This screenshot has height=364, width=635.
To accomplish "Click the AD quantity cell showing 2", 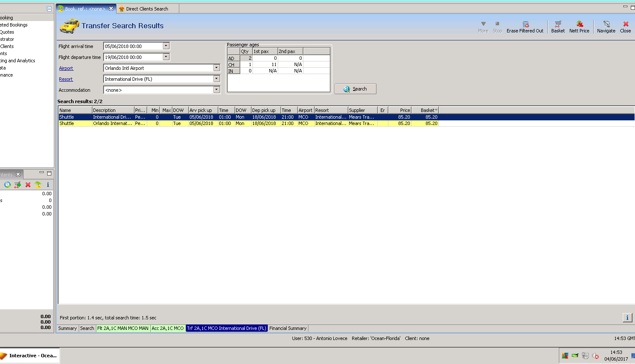I will pos(246,58).
